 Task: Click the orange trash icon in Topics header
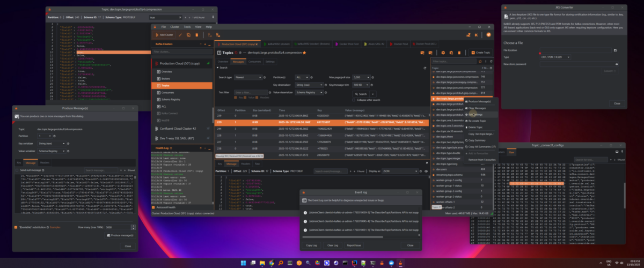(x=458, y=53)
